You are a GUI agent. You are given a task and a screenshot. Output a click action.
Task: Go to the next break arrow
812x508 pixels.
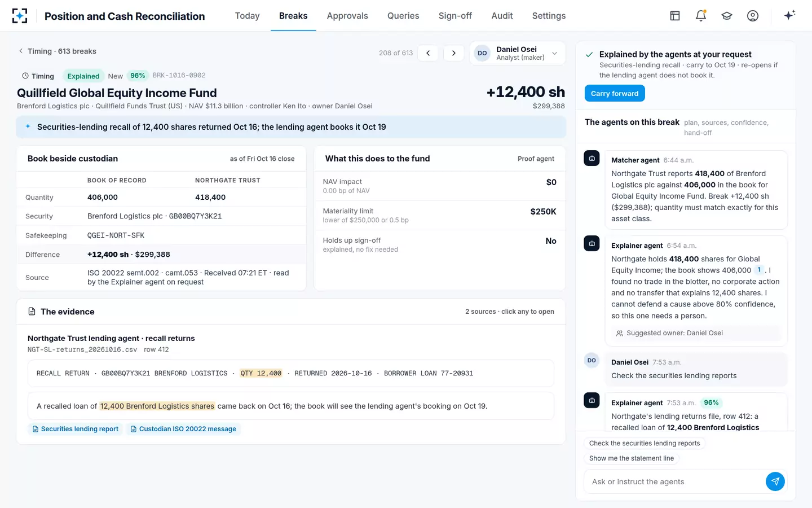[x=454, y=53]
